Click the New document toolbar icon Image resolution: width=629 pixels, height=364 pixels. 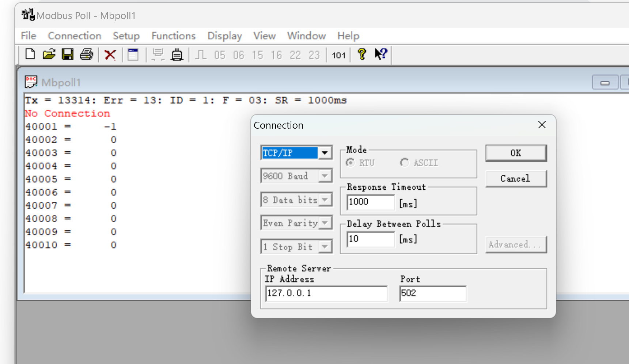30,54
